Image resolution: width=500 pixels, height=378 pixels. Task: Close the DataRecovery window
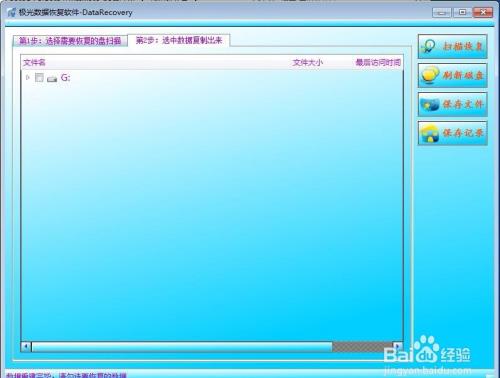(x=483, y=13)
